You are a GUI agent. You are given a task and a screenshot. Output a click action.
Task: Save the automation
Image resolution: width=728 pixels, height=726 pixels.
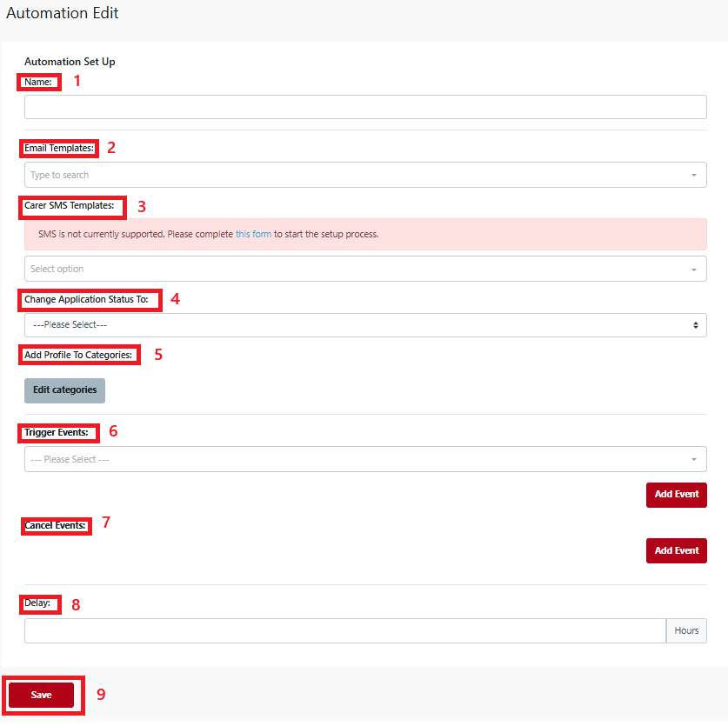(x=41, y=695)
